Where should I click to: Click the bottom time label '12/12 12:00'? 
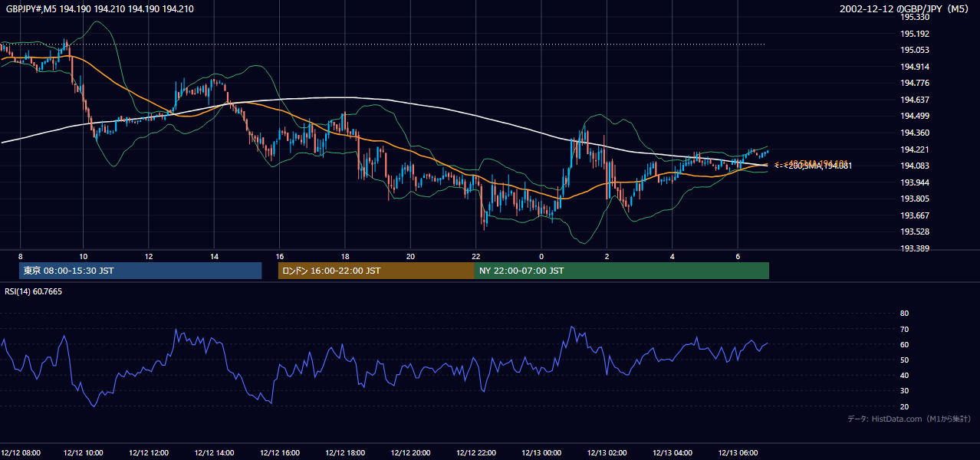pyautogui.click(x=149, y=452)
